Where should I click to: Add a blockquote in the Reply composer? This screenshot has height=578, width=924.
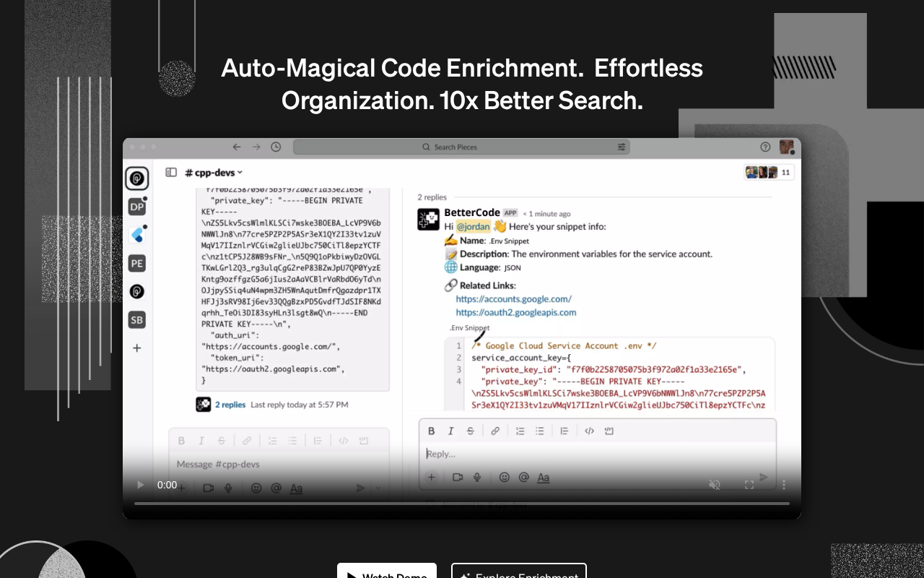coord(564,431)
